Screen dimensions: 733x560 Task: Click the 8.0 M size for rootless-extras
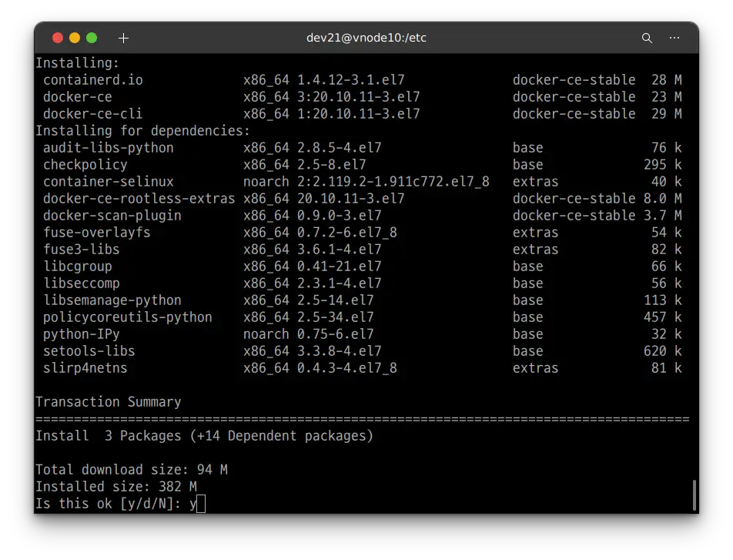tap(663, 199)
